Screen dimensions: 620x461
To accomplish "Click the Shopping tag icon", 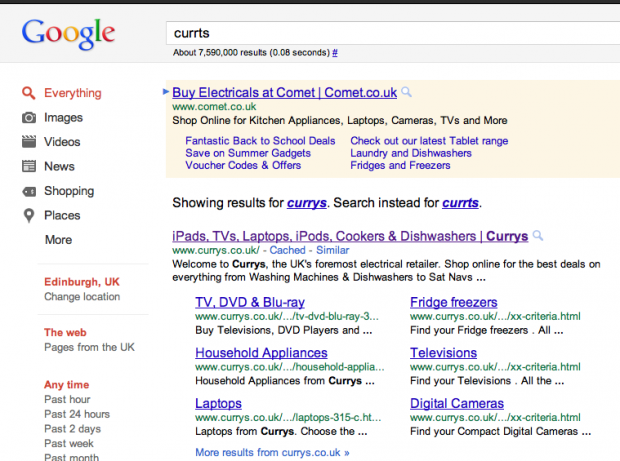I will coord(28,191).
